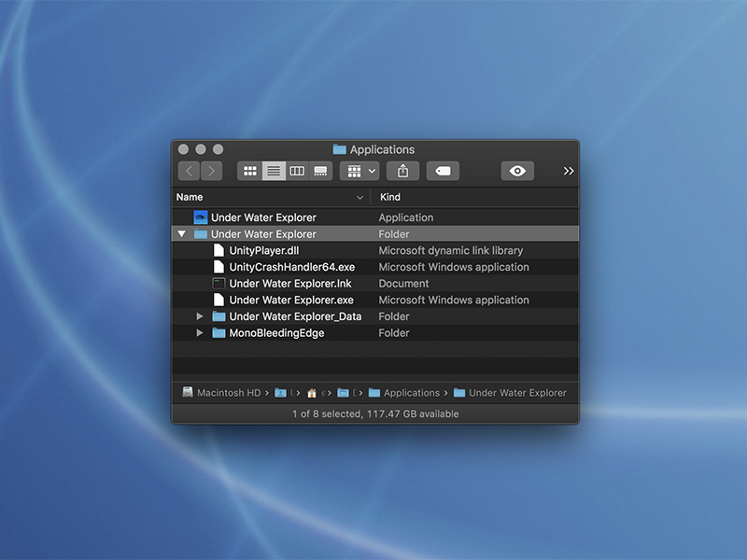
Task: Sort by the Kind column header
Action: coord(475,197)
